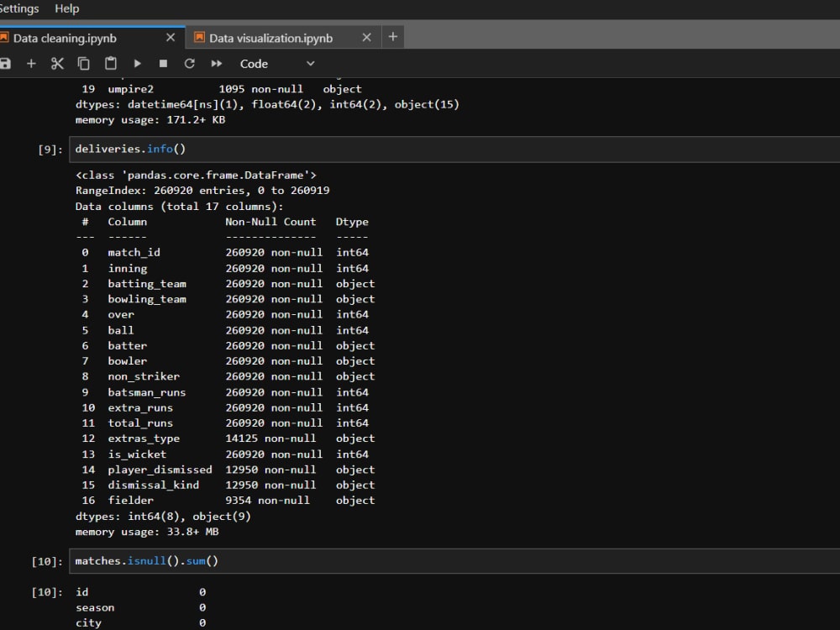Run the selected cell
Viewport: 840px width, 630px height.
(137, 64)
